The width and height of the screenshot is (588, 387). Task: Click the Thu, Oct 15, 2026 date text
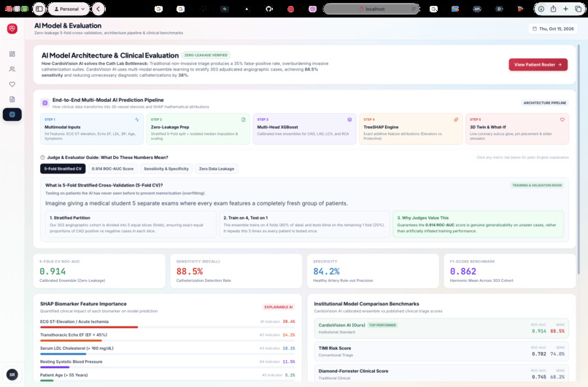(x=557, y=28)
